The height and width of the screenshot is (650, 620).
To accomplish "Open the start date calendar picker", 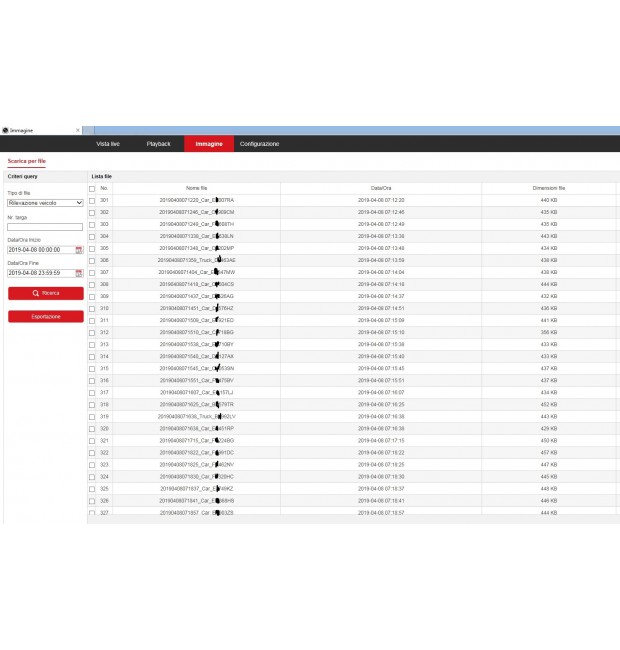I will [79, 249].
